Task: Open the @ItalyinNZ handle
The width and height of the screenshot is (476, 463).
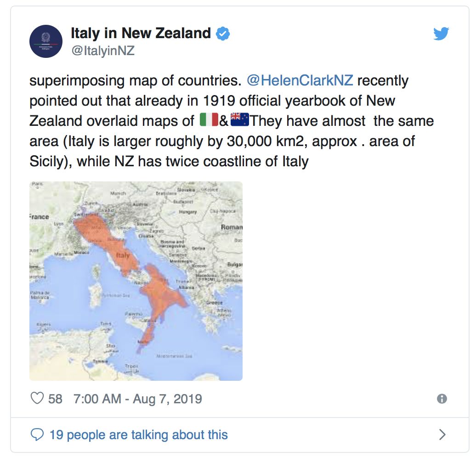Action: (x=102, y=51)
